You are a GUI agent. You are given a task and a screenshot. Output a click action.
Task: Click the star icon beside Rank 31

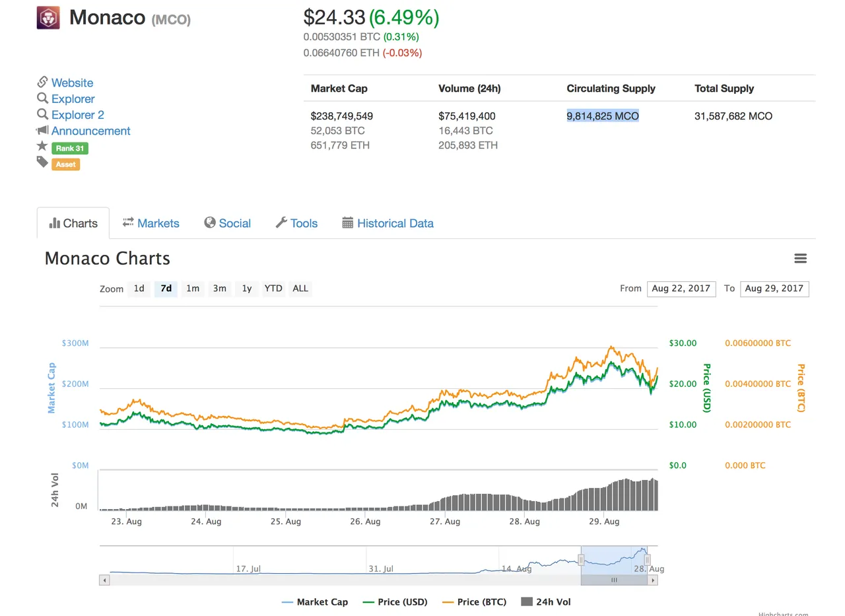pyautogui.click(x=42, y=146)
